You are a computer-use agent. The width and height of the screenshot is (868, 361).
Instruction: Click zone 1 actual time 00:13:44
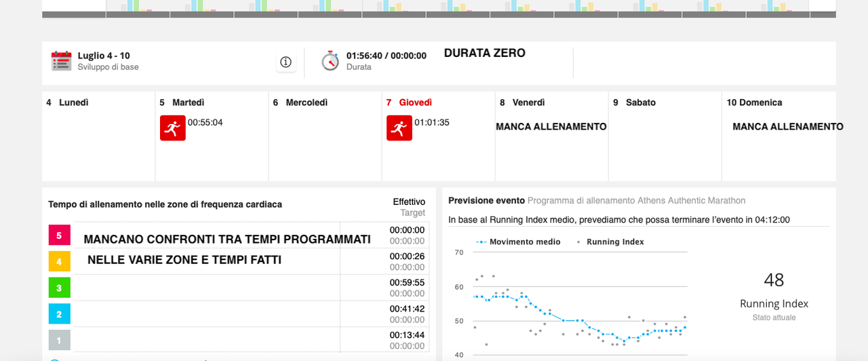coord(407,335)
